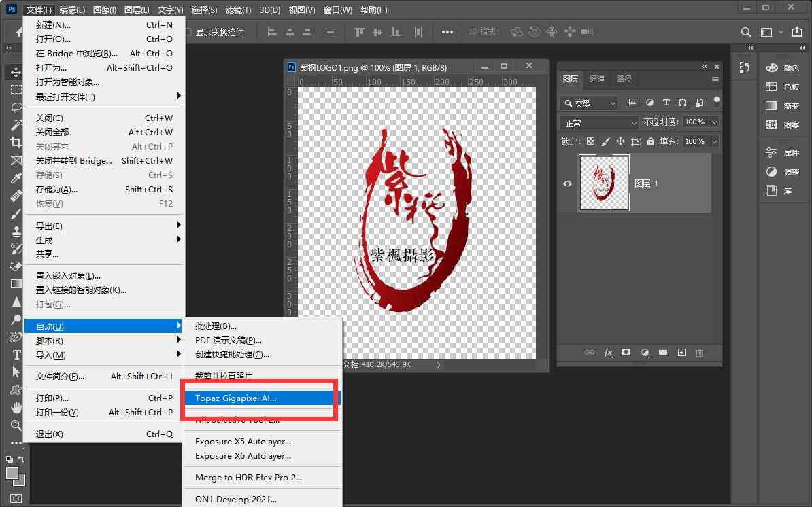
Task: Toggle shape layer filter
Action: [683, 103]
